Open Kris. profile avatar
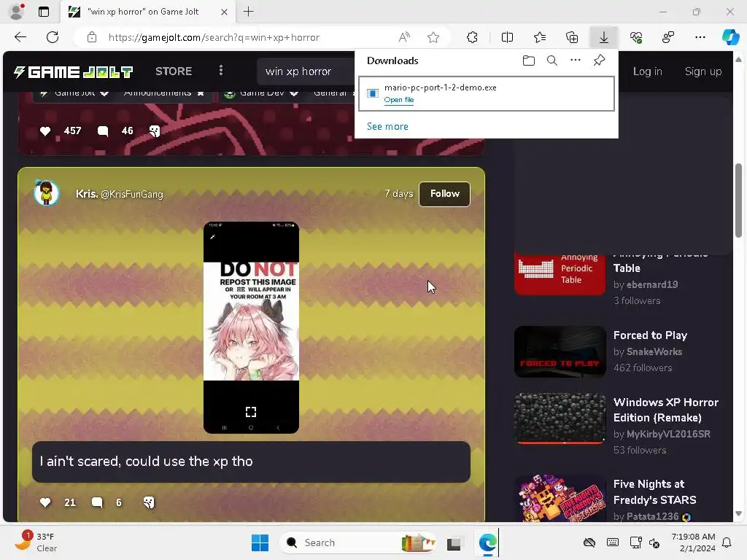 coord(46,192)
